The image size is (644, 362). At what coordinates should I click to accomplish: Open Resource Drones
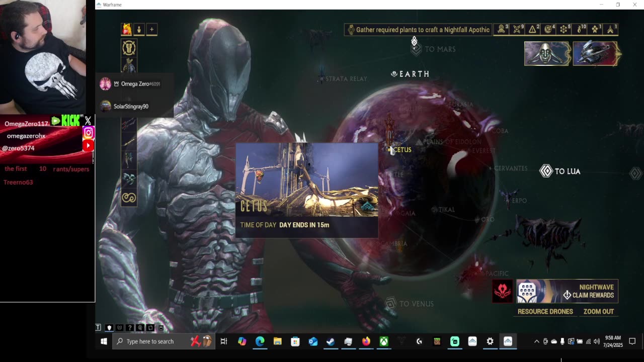point(545,312)
